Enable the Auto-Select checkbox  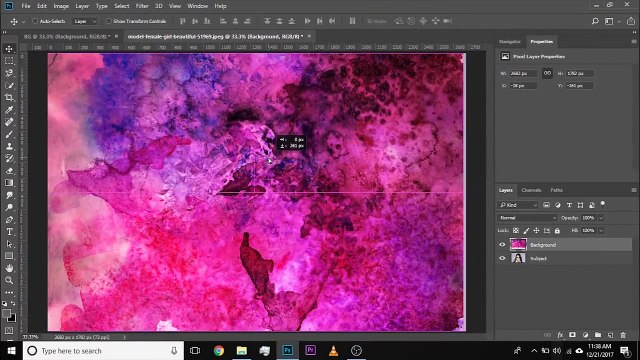point(35,21)
